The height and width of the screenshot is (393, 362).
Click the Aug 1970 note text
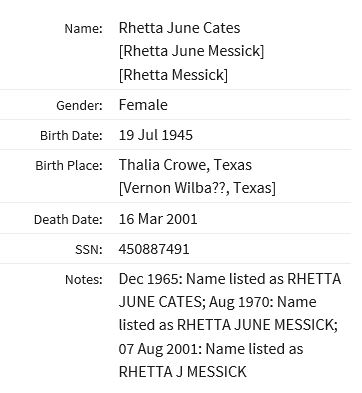pos(263,302)
